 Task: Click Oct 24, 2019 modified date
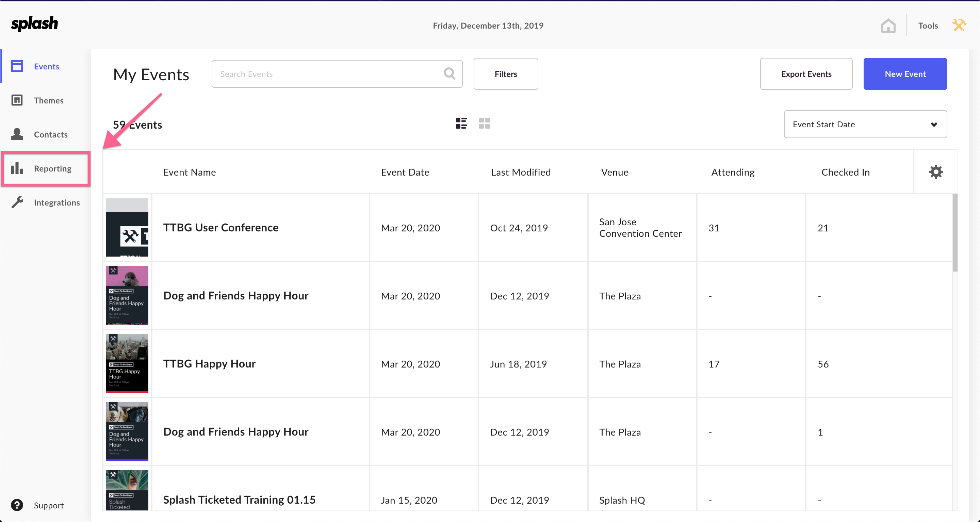click(x=519, y=228)
